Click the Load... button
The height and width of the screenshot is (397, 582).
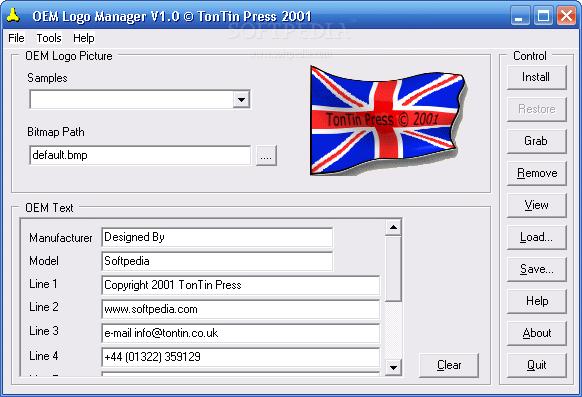536,237
